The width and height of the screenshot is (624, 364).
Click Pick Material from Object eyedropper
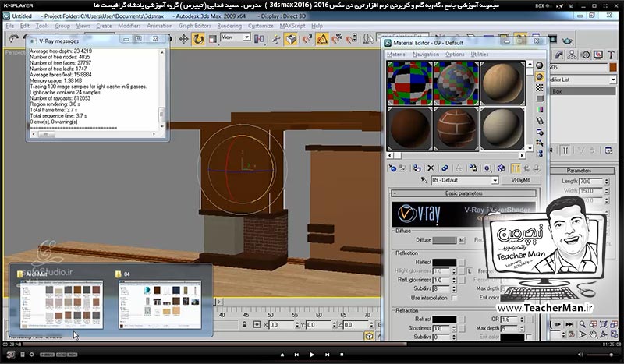[x=424, y=180]
